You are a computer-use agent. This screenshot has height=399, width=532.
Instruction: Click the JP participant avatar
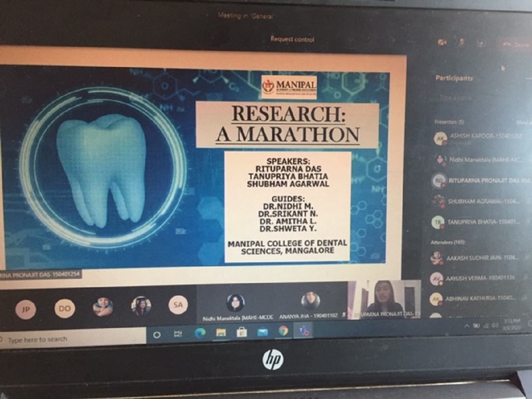[x=25, y=309]
